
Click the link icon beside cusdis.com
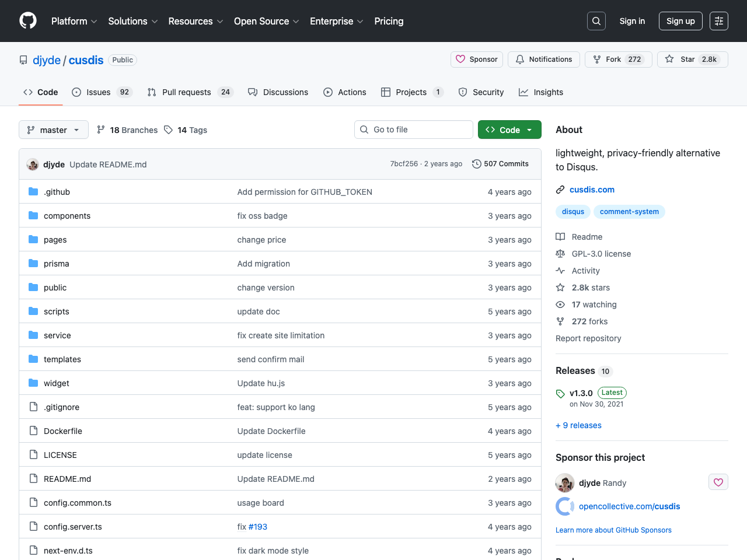coord(560,189)
